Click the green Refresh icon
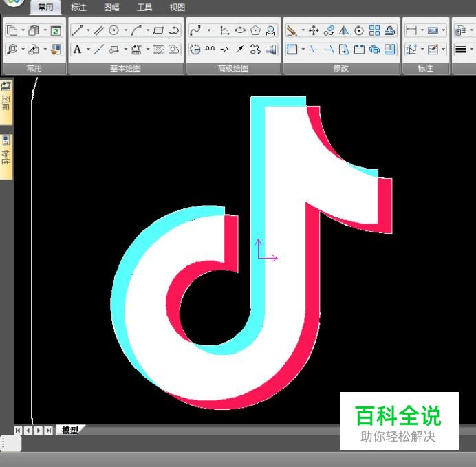The image size is (476, 467). point(56,31)
